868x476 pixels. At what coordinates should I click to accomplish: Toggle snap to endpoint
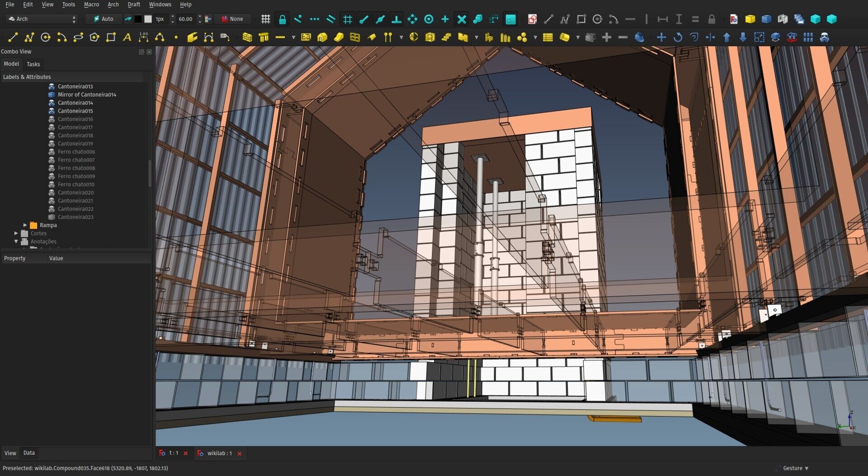coord(363,19)
